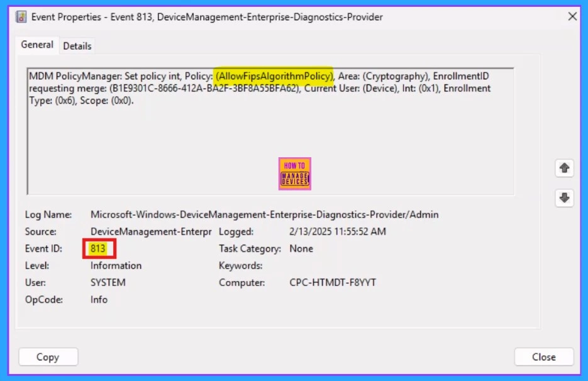Click the Logged date 2/13/2025 11:55:52 AM
Viewport: 588px width, 381px height.
click(x=338, y=231)
